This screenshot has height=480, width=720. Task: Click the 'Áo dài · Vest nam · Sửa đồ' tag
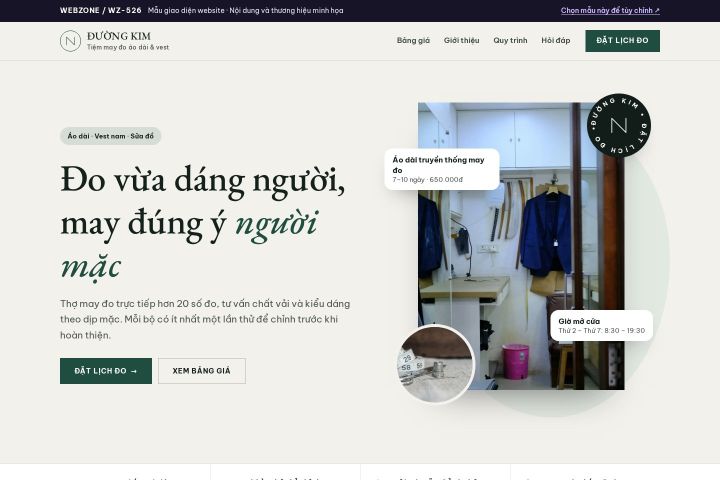tap(110, 136)
